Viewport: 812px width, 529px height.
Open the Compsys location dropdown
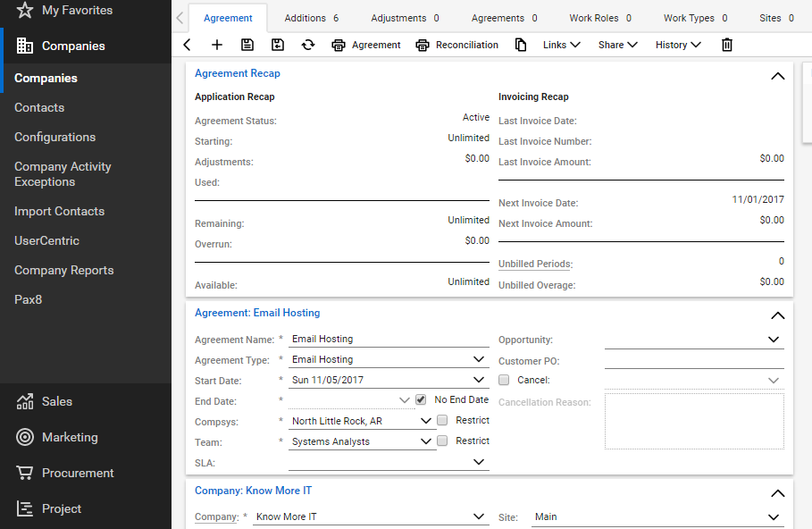426,421
